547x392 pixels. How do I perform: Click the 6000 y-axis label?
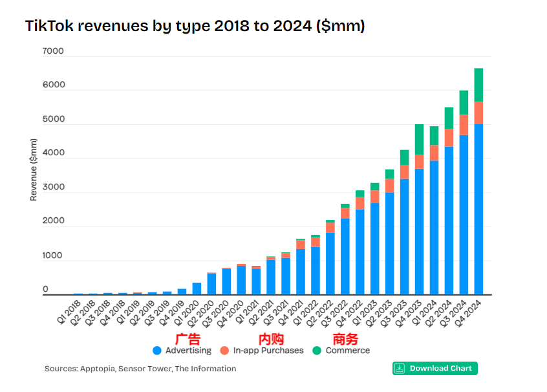pos(54,85)
